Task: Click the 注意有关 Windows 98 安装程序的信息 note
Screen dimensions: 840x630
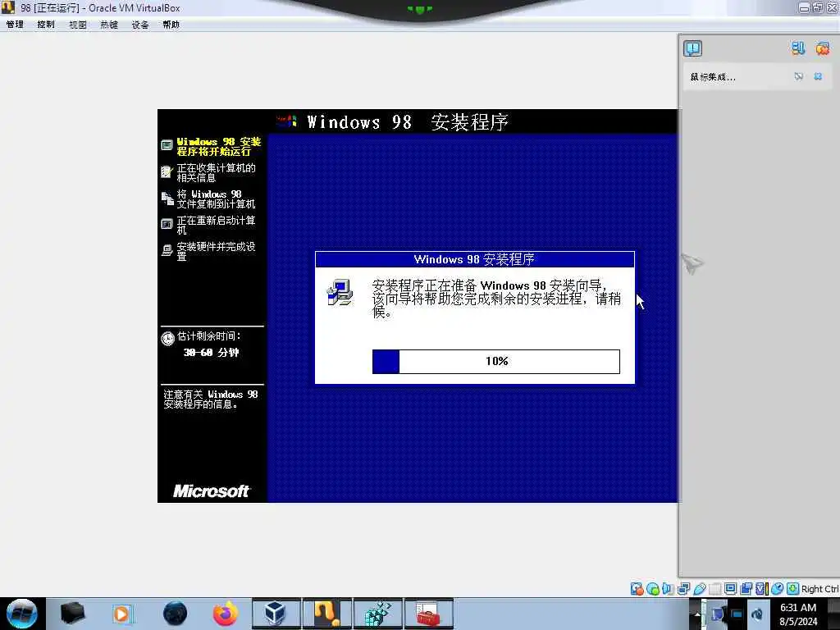Action: click(x=211, y=399)
